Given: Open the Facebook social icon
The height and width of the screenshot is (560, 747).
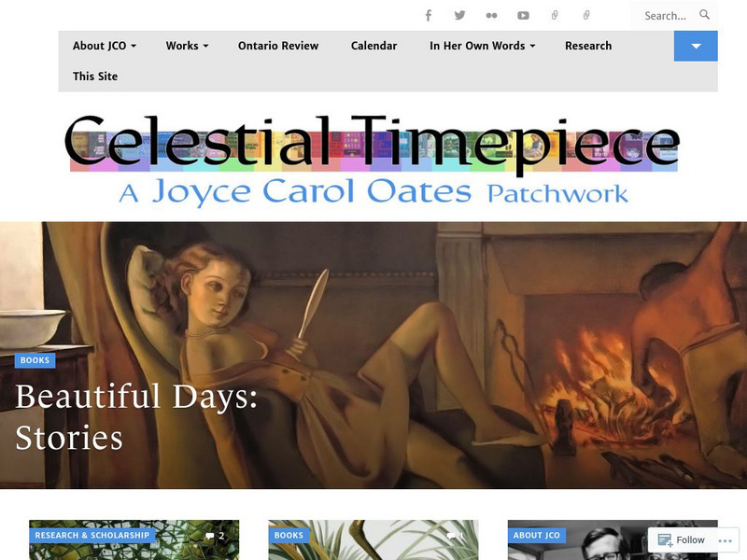Looking at the screenshot, I should [x=428, y=14].
